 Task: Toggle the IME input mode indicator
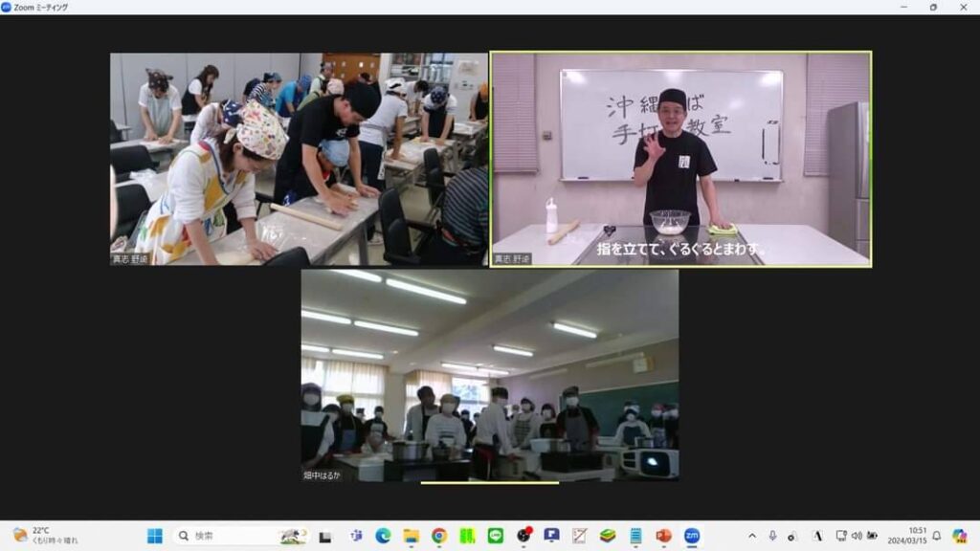(x=817, y=536)
